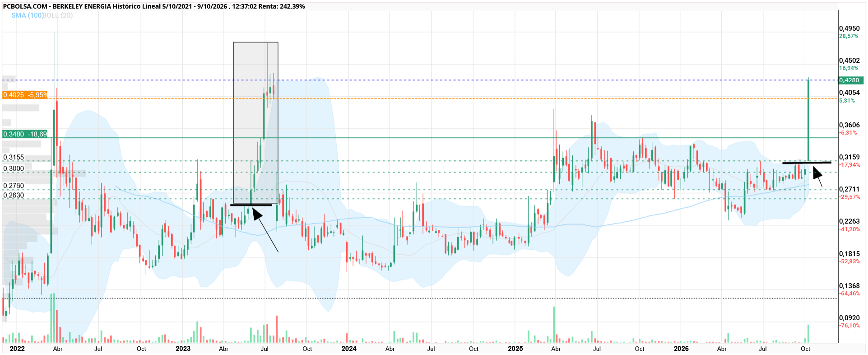Click the 0,3155 dotted level label

(x=14, y=158)
